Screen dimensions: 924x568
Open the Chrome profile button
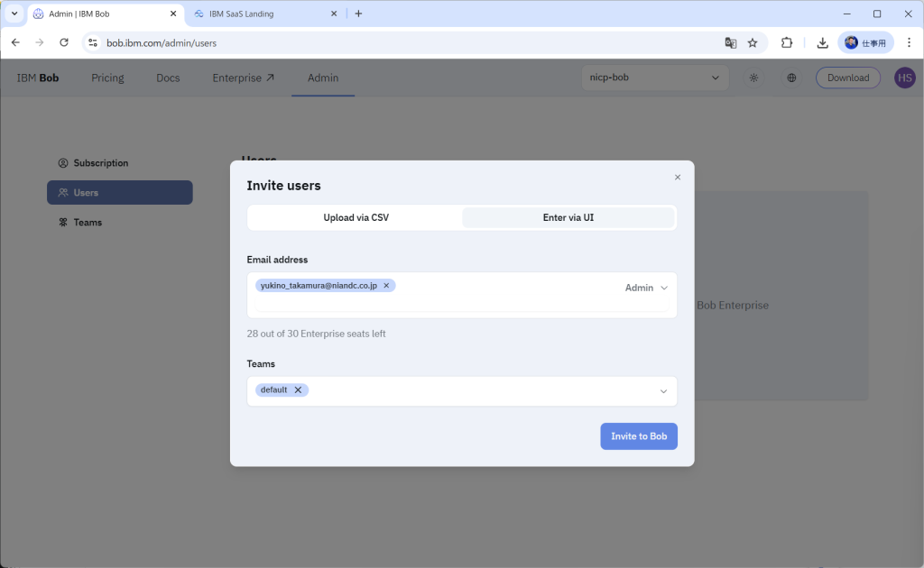(865, 43)
